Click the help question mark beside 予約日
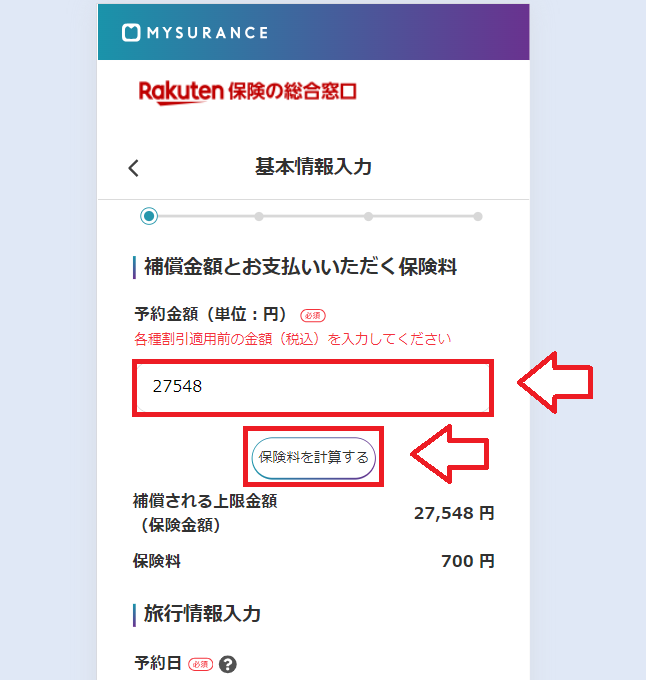Viewport: 646px width, 680px height. pos(228,664)
